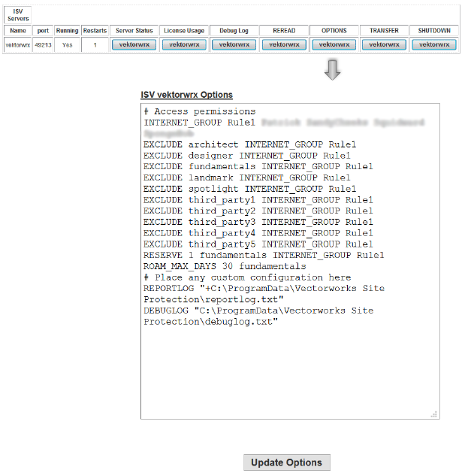Click the 'TRANSFER' column header
Viewport: 465px width, 476px height.
[x=384, y=31]
